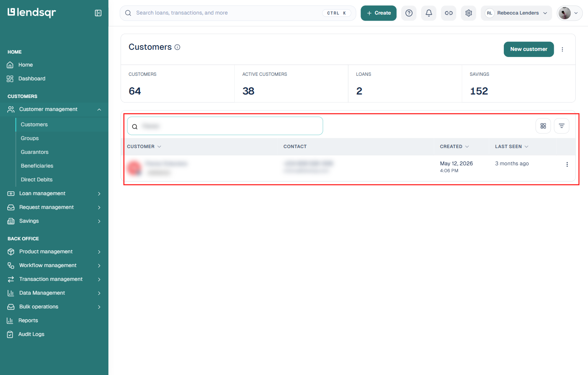Click the Data Management chart icon
Image resolution: width=588 pixels, height=375 pixels.
tap(11, 293)
